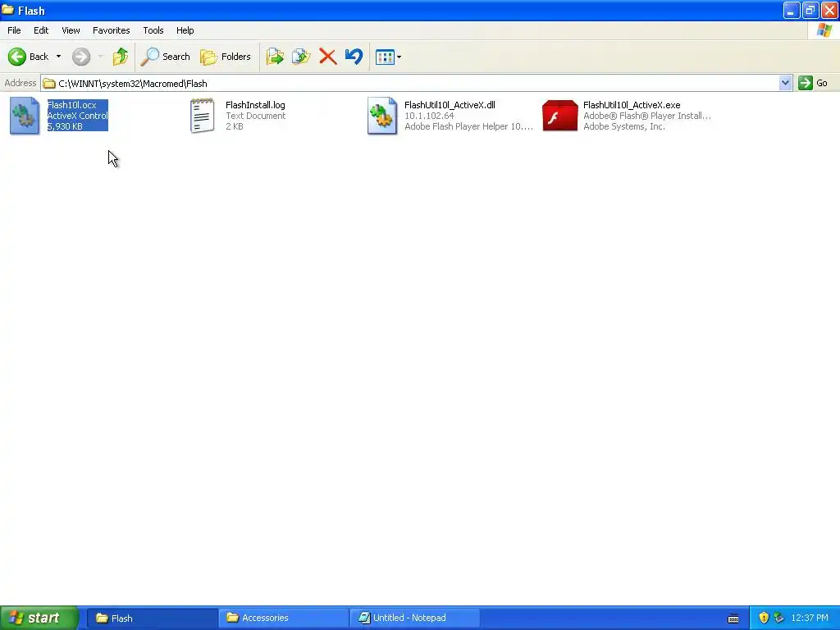Click the FlashUtil10l_ActiveX.exe file name
This screenshot has width=840, height=630.
[x=632, y=105]
